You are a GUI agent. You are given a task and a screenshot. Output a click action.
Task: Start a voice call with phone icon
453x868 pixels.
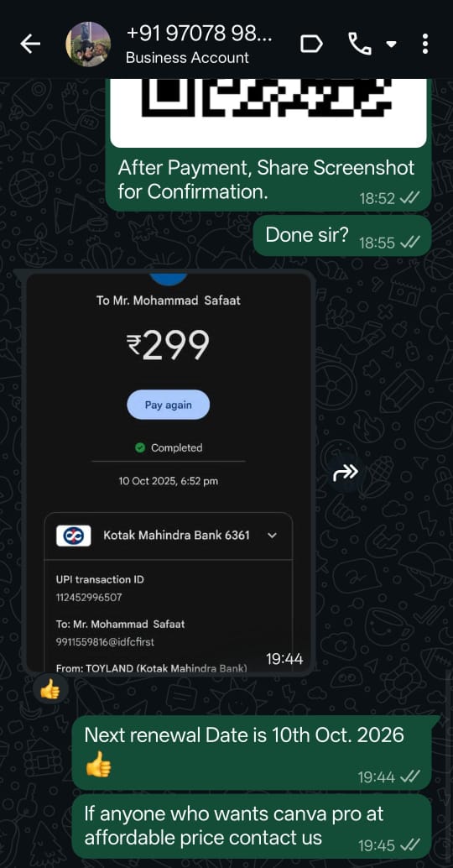(360, 44)
